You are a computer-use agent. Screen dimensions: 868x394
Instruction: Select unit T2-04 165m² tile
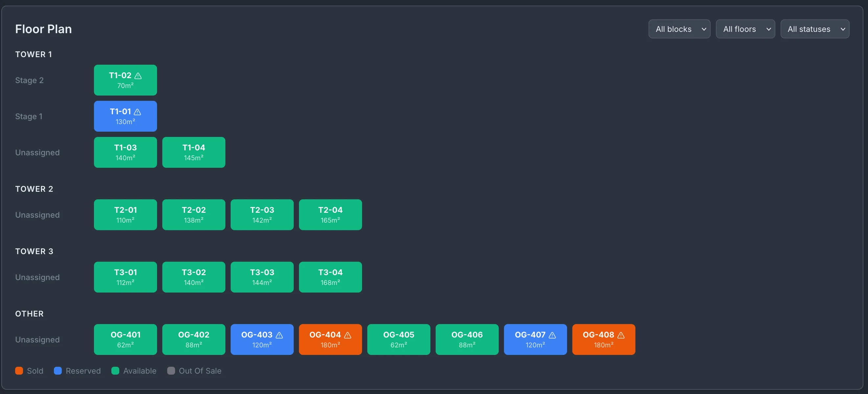[x=331, y=215]
